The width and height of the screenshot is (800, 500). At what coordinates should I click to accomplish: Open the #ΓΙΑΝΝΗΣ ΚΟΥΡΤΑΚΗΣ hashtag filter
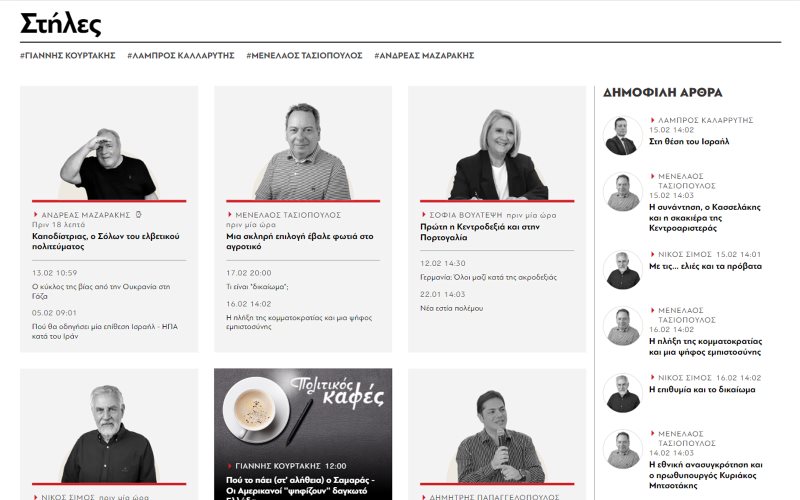pyautogui.click(x=68, y=55)
